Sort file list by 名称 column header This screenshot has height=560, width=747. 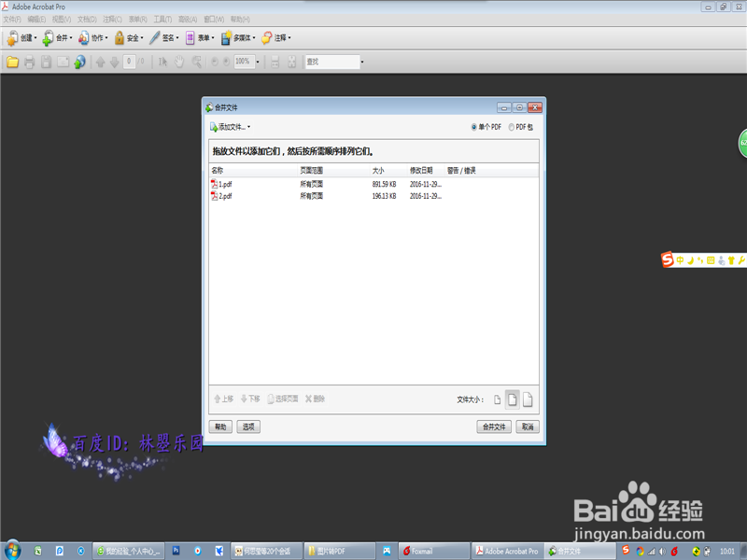(253, 171)
